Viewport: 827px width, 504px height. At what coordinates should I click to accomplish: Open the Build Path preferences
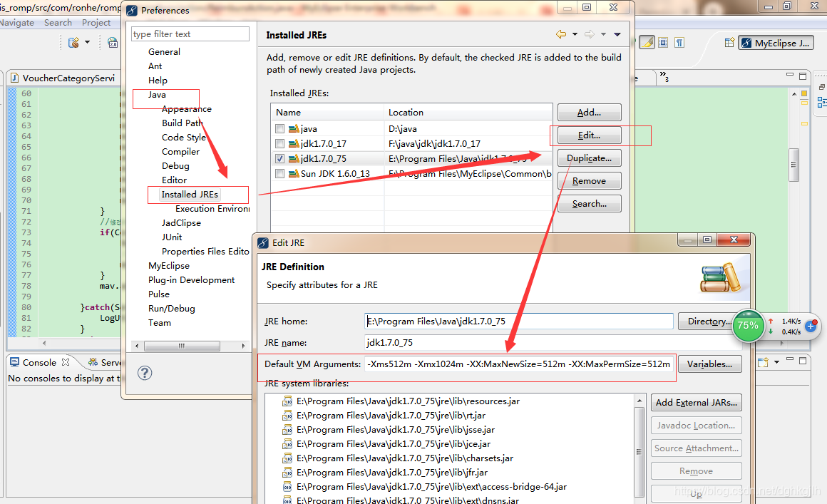(182, 123)
